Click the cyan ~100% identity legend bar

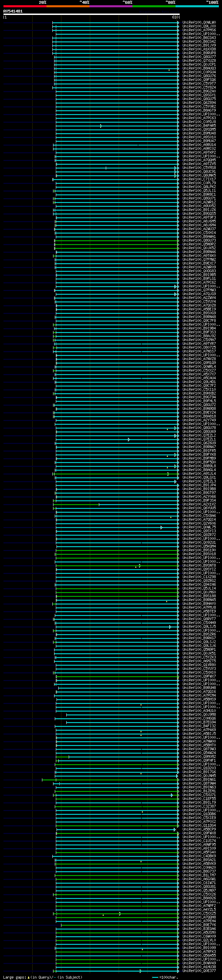click(197, 6)
